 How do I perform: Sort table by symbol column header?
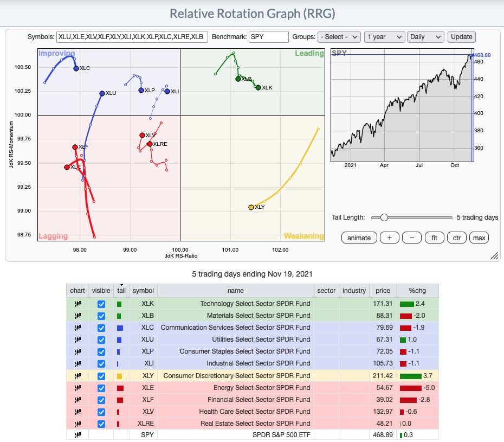pos(143,291)
